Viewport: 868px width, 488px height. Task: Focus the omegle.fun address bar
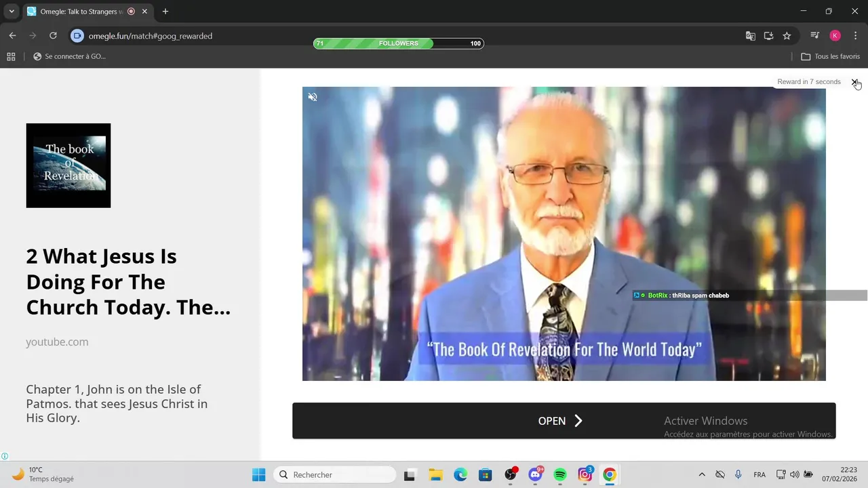(407, 36)
